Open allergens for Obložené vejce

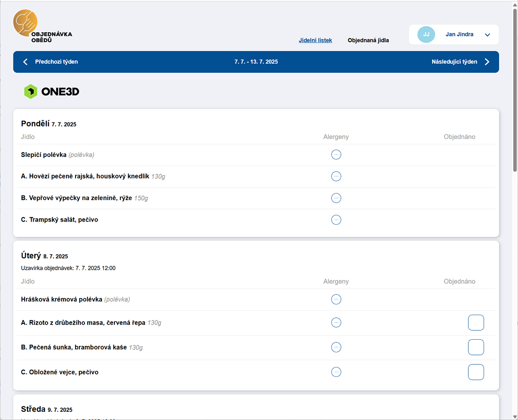pos(336,372)
